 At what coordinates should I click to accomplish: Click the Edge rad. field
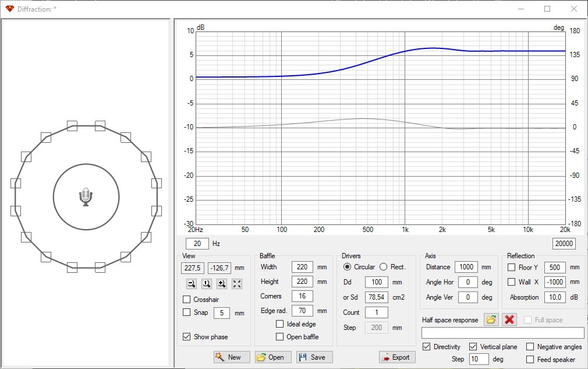coord(302,311)
